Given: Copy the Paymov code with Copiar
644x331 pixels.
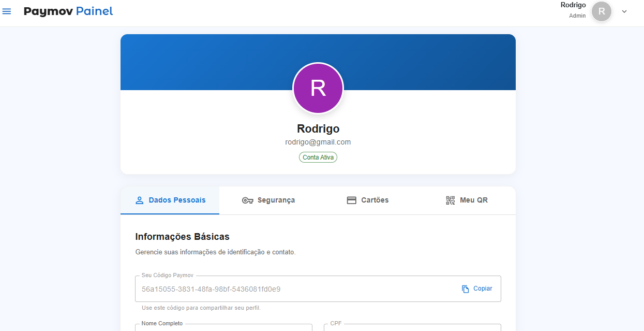Looking at the screenshot, I should click(x=477, y=289).
